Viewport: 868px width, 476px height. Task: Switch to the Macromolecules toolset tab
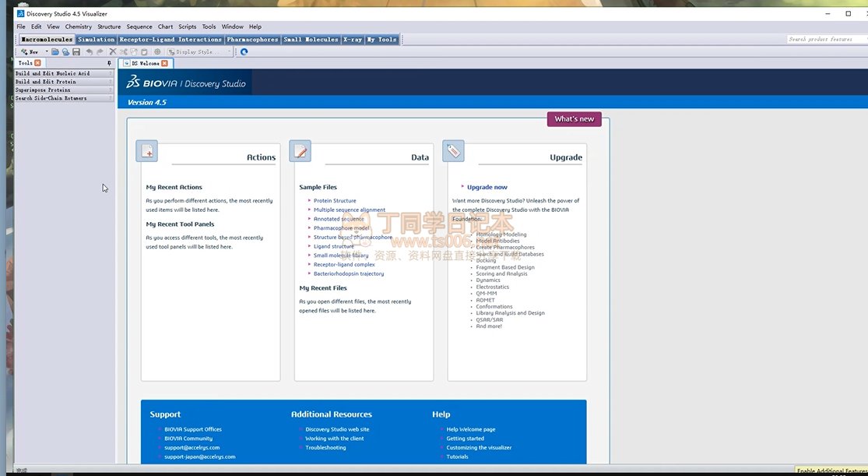(47, 40)
